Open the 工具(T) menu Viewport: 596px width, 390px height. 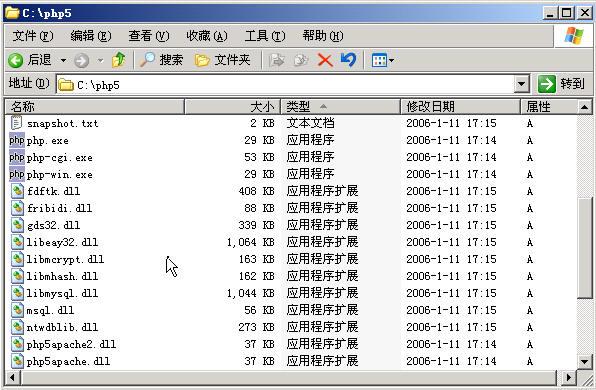[265, 36]
